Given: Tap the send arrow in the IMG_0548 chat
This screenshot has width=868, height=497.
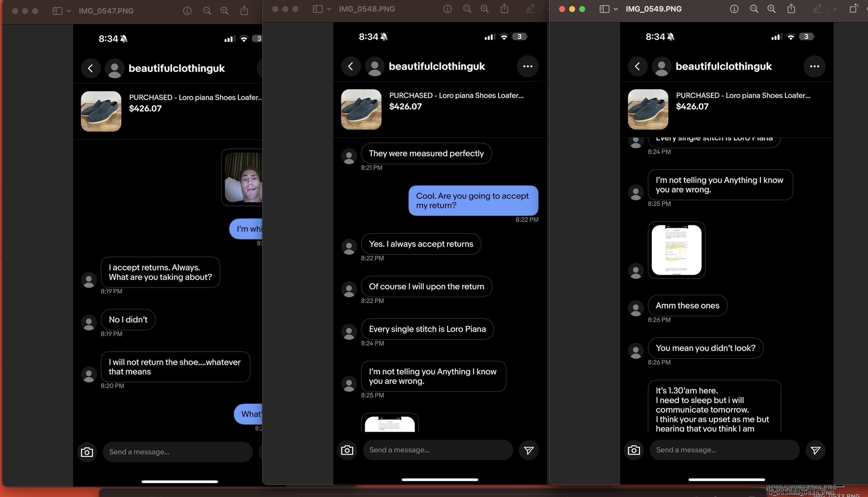Looking at the screenshot, I should point(529,450).
